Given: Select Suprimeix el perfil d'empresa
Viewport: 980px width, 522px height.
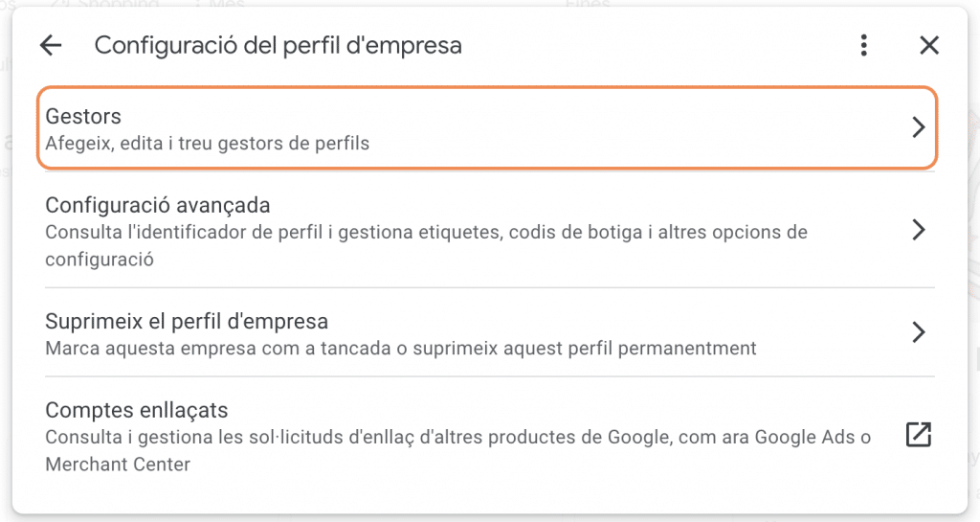Looking at the screenshot, I should [487, 332].
